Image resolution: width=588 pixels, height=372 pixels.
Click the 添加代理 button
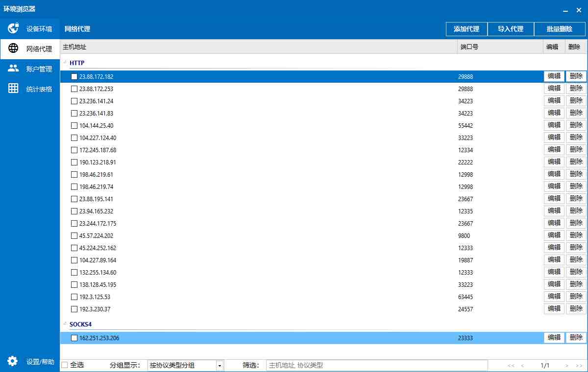(x=466, y=29)
